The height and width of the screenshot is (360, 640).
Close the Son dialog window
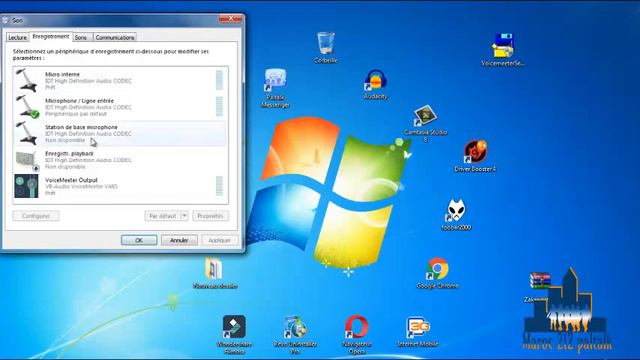point(230,19)
